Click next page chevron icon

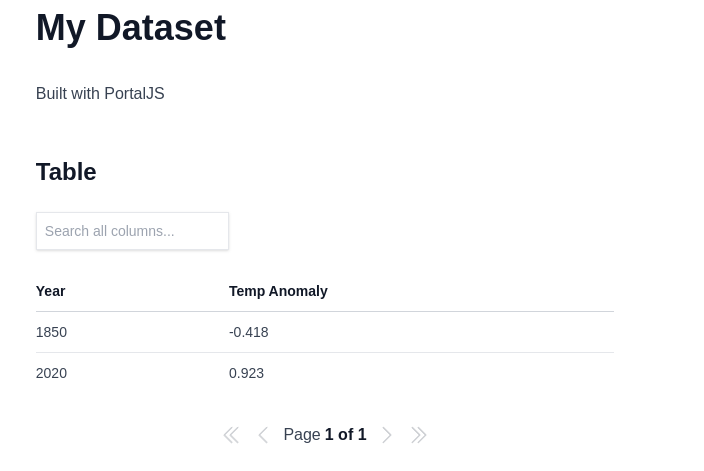click(387, 435)
